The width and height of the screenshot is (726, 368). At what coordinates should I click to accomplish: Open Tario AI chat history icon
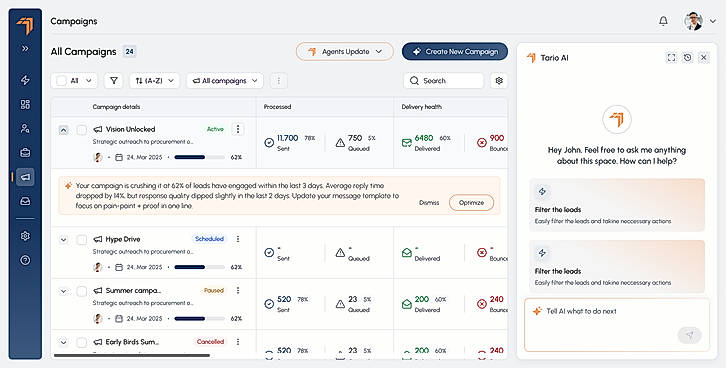pyautogui.click(x=688, y=57)
